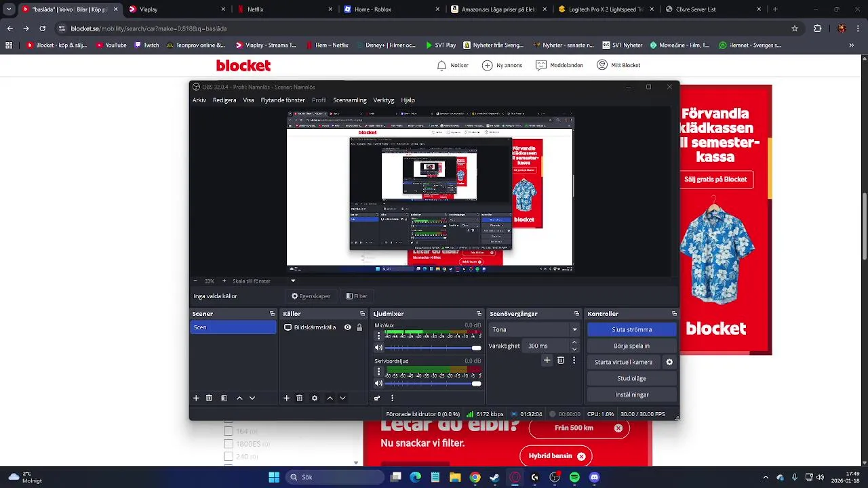Viewport: 868px width, 488px height.
Task: Delete the selected source in Källor panel
Action: click(299, 398)
